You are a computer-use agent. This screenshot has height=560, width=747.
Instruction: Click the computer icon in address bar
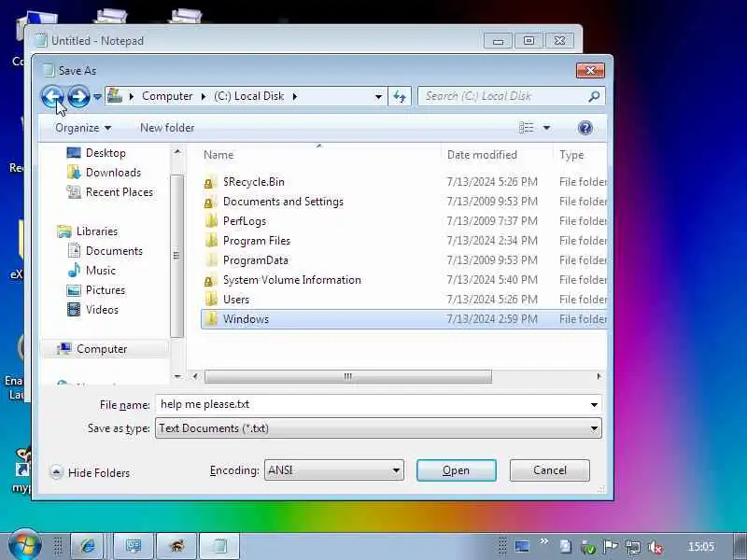[x=114, y=96]
